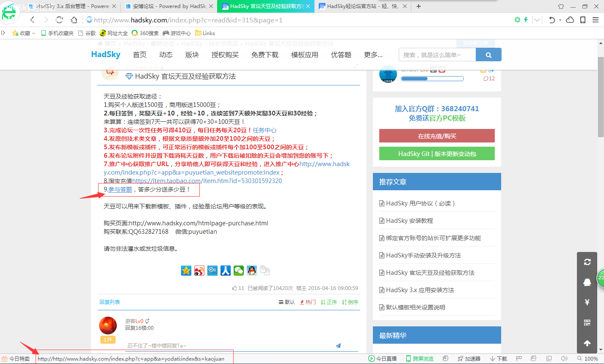This screenshot has height=364, width=604.
Task: Open 授权购买 in the site navigation
Action: pos(225,55)
